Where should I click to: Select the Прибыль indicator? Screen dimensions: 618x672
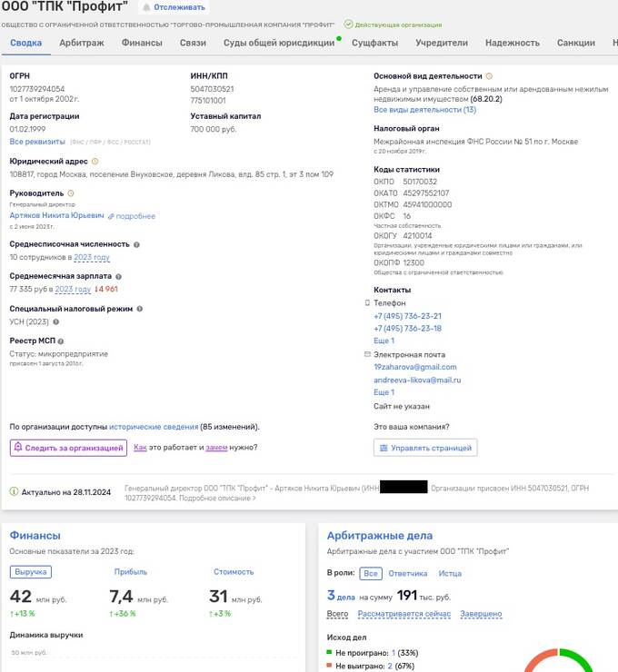click(131, 572)
